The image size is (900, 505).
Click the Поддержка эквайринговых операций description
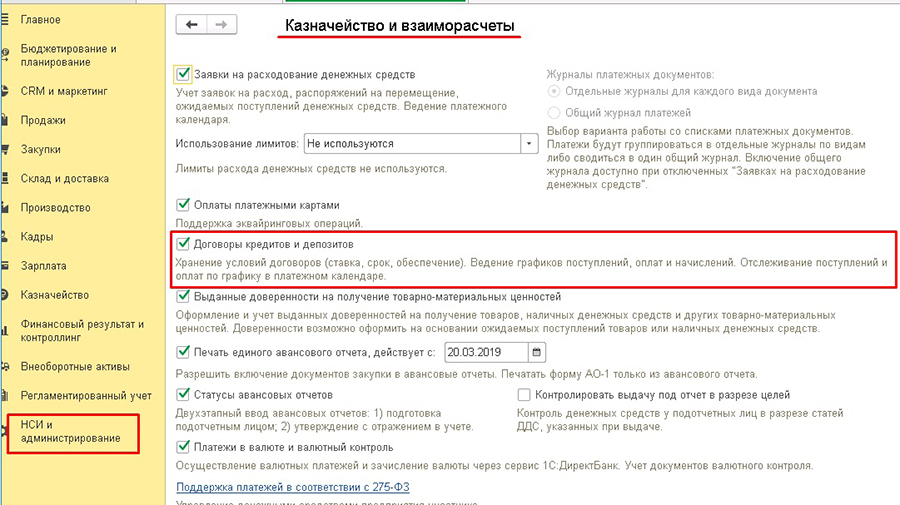click(x=269, y=223)
